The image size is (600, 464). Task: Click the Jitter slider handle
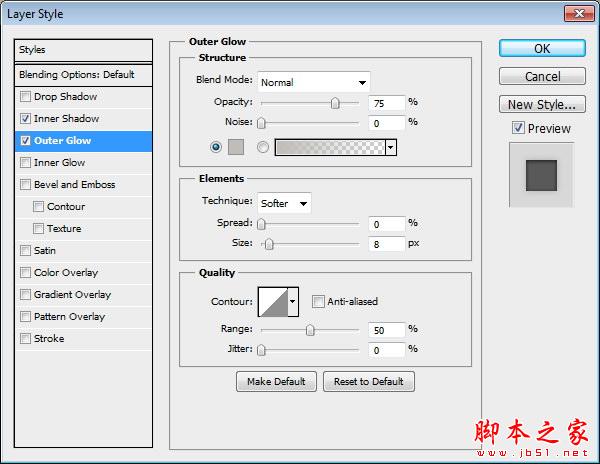click(x=261, y=350)
